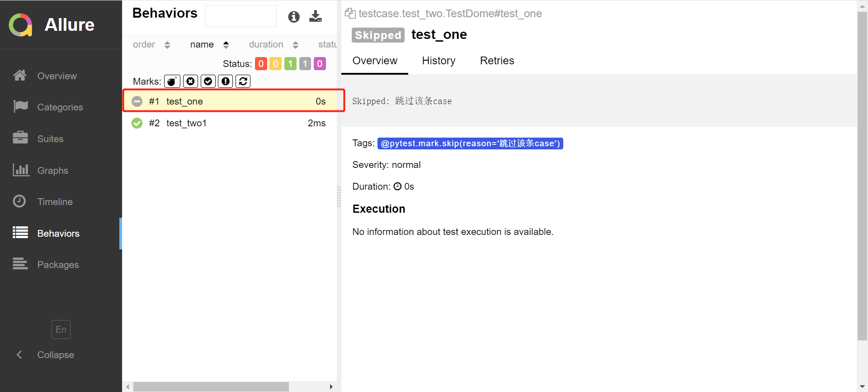The height and width of the screenshot is (392, 868).
Task: Switch to the History tab
Action: [439, 61]
